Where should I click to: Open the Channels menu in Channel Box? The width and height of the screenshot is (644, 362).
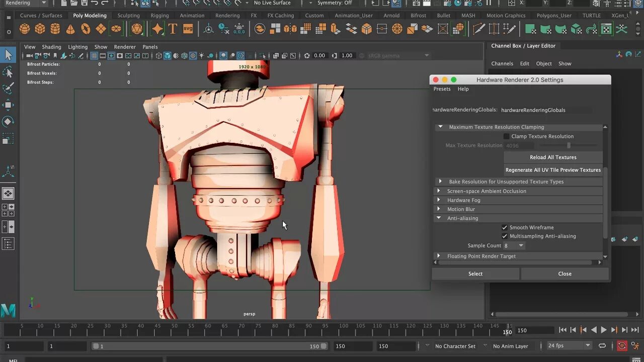(x=502, y=64)
